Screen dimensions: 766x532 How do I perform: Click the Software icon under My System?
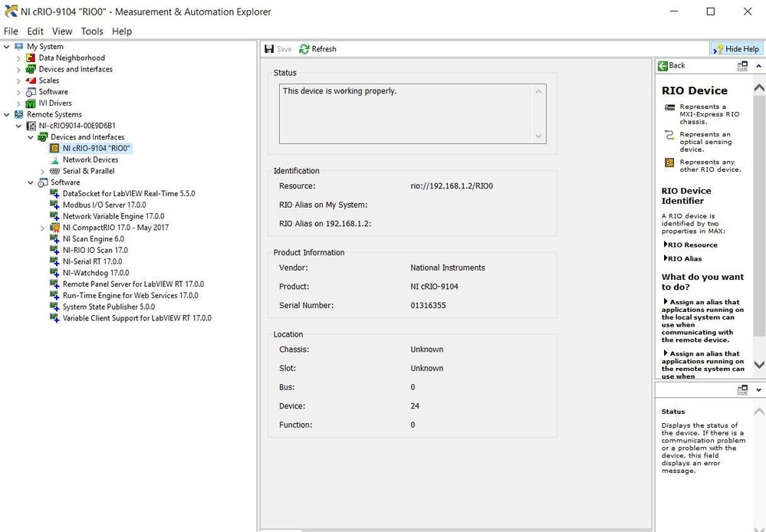pos(31,92)
